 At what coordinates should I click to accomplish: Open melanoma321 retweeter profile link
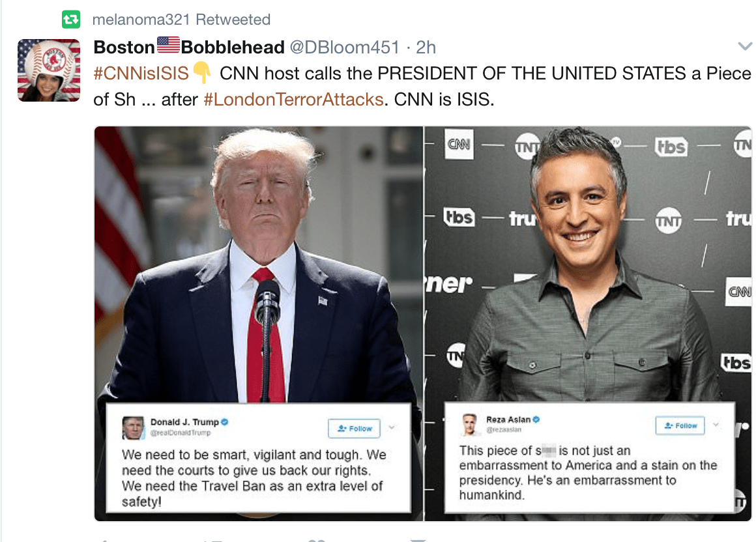[x=141, y=20]
